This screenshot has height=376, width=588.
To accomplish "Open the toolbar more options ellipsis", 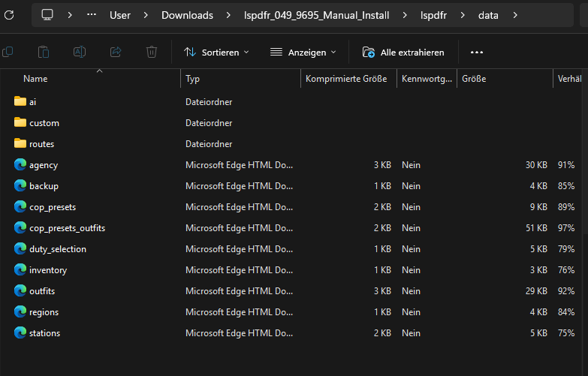I will click(477, 52).
